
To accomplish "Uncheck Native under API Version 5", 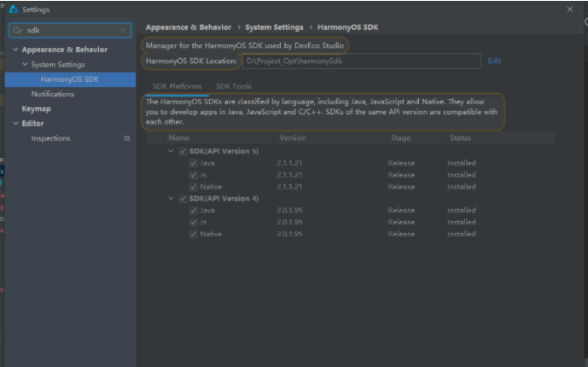I will 194,187.
